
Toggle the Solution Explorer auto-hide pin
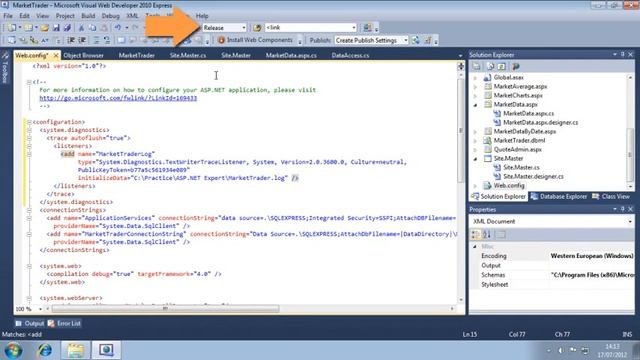622,54
